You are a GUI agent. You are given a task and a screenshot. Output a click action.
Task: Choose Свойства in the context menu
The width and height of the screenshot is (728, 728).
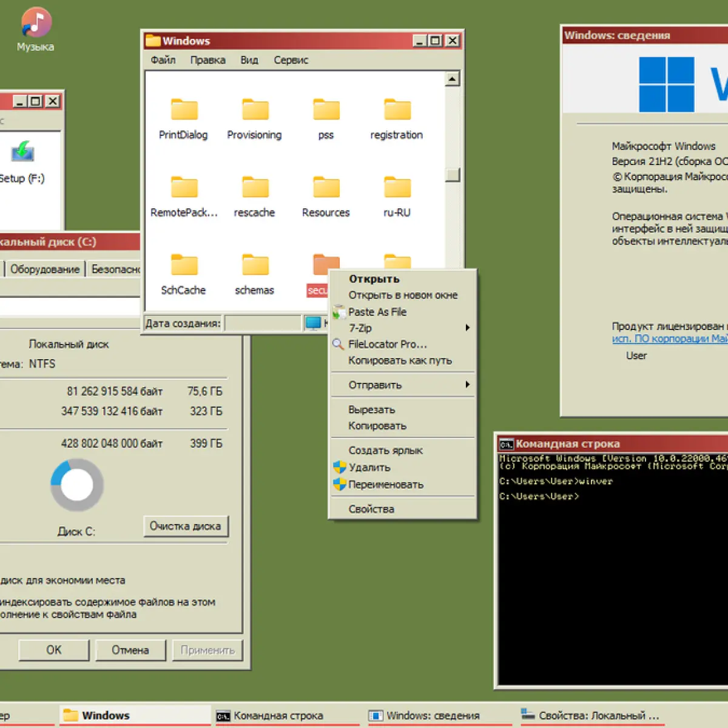tap(403, 509)
